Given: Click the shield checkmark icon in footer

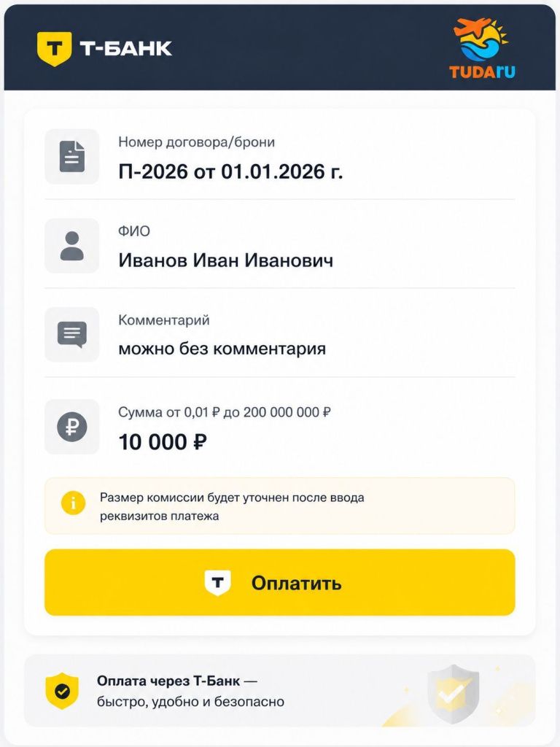Looking at the screenshot, I should coord(62,691).
